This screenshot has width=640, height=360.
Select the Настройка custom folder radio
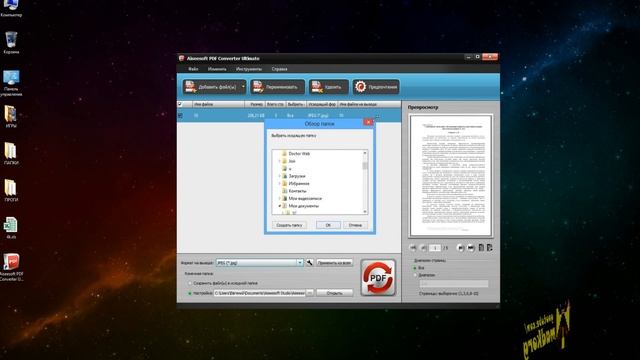[190, 293]
